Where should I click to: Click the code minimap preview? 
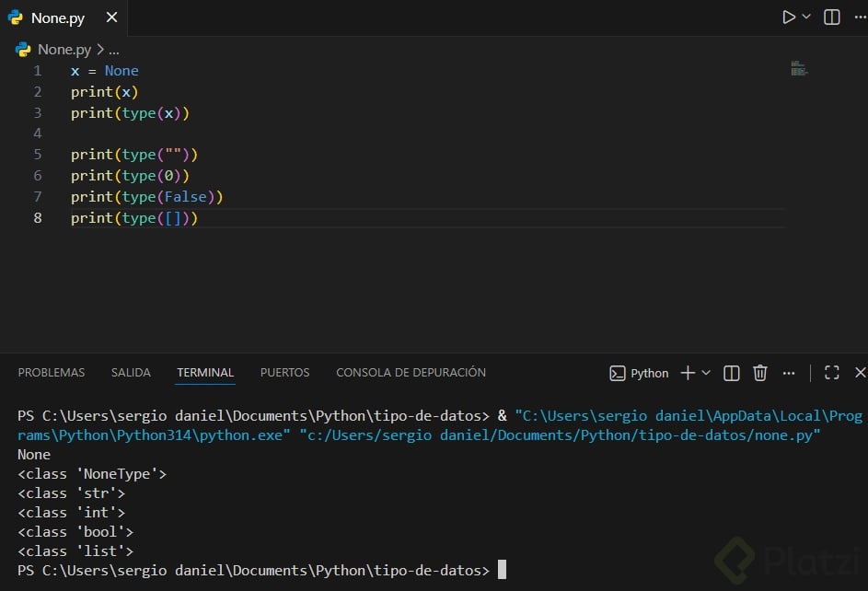pyautogui.click(x=798, y=69)
